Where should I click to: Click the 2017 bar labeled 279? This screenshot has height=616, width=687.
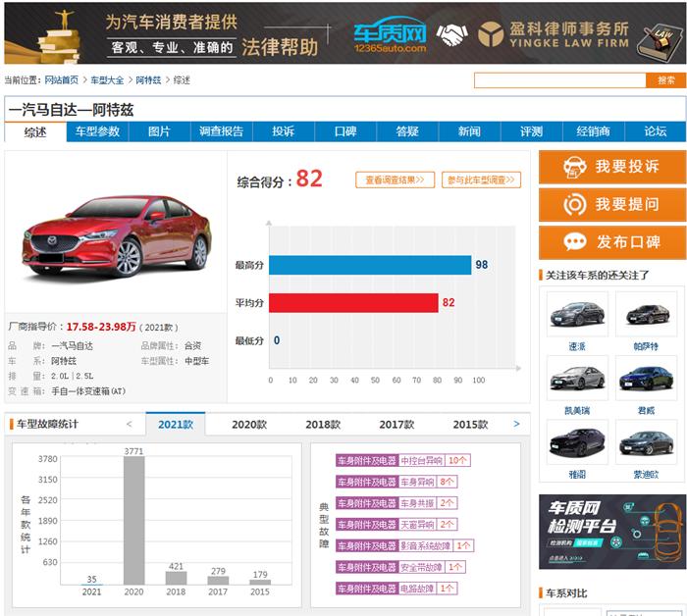(x=218, y=580)
